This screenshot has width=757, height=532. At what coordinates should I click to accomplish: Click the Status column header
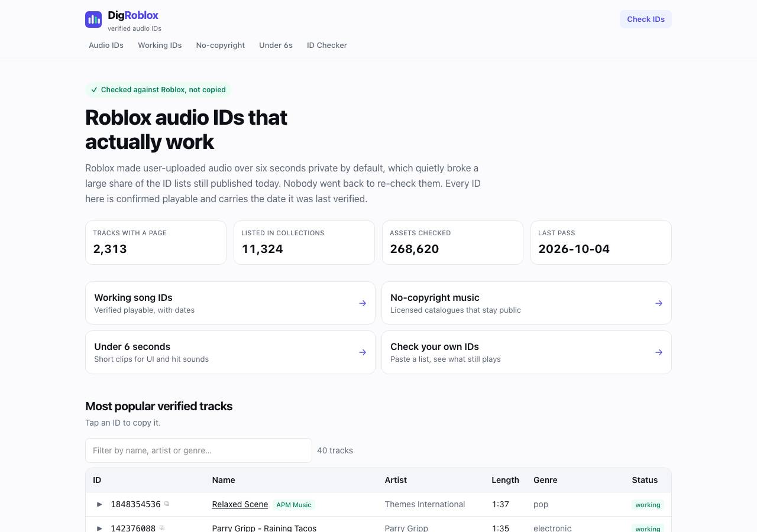(645, 480)
